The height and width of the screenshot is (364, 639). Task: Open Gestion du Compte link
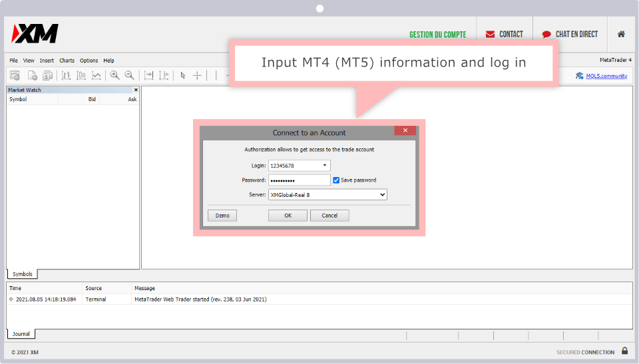pyautogui.click(x=438, y=35)
